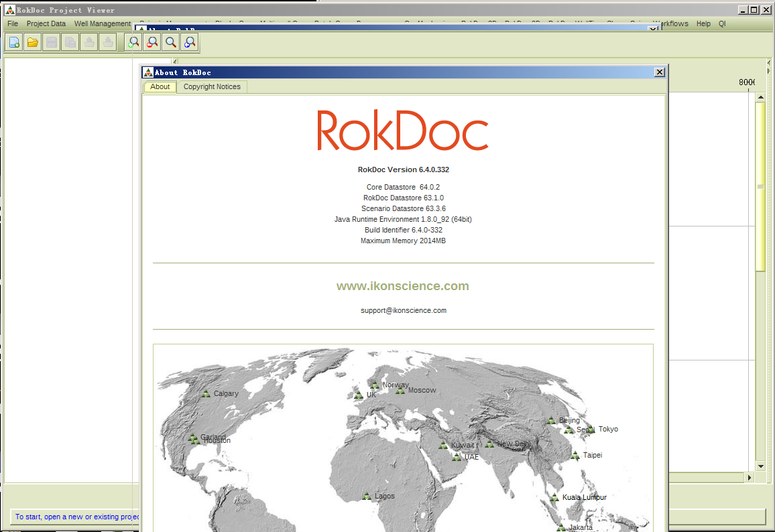
Task: Click the Kuala Lumpur office marker
Action: pyautogui.click(x=554, y=497)
